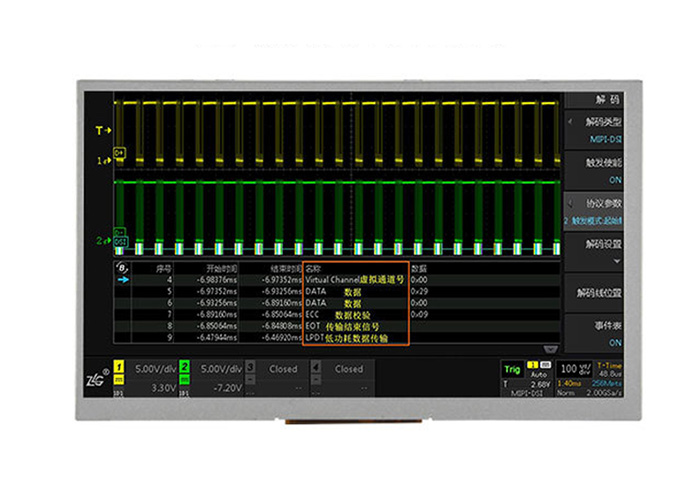Viewport: 700px width, 495px height.
Task: Click the yellow channel 1 badge
Action: (119, 368)
